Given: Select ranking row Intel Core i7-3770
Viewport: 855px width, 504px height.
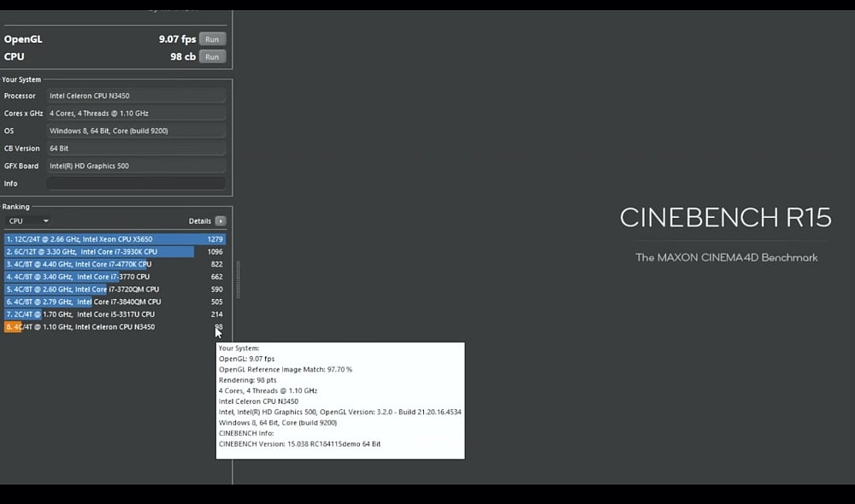Looking at the screenshot, I should point(115,277).
